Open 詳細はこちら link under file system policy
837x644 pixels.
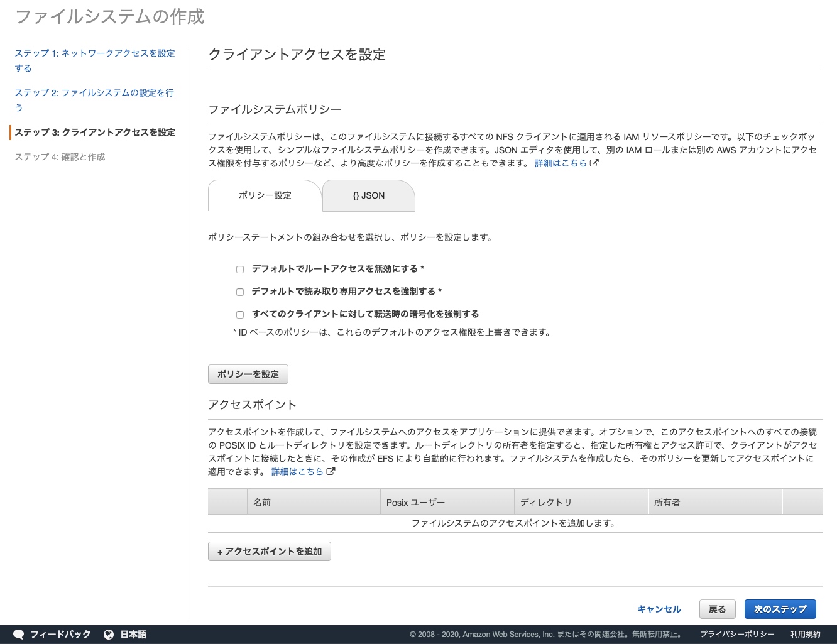[x=561, y=163]
